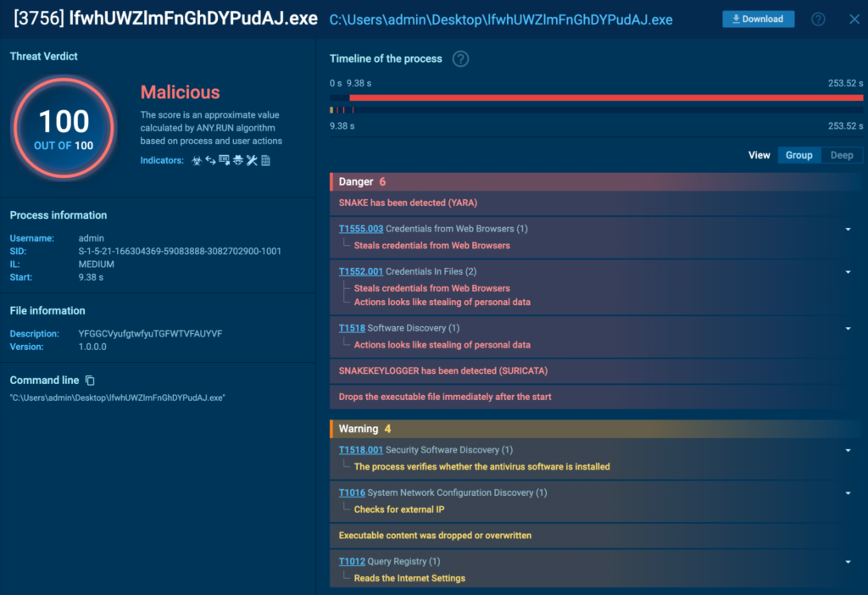Viewport: 868px width, 595px height.
Task: Copy the command line with the copy icon
Action: point(91,381)
